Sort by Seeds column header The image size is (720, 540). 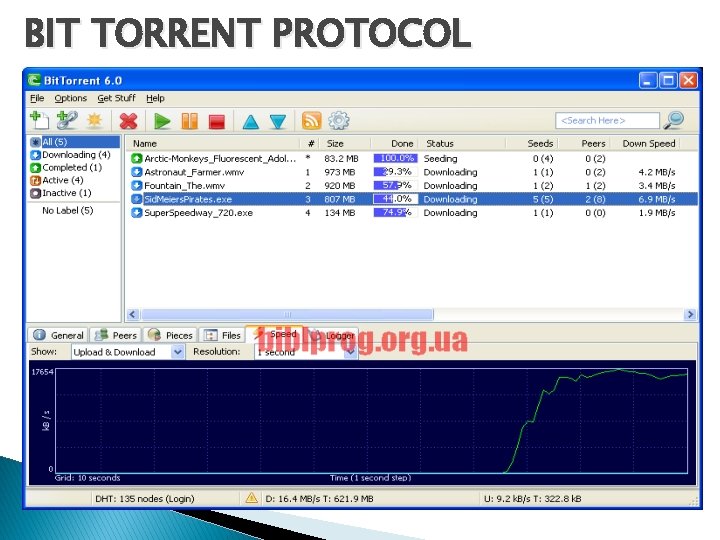(532, 144)
